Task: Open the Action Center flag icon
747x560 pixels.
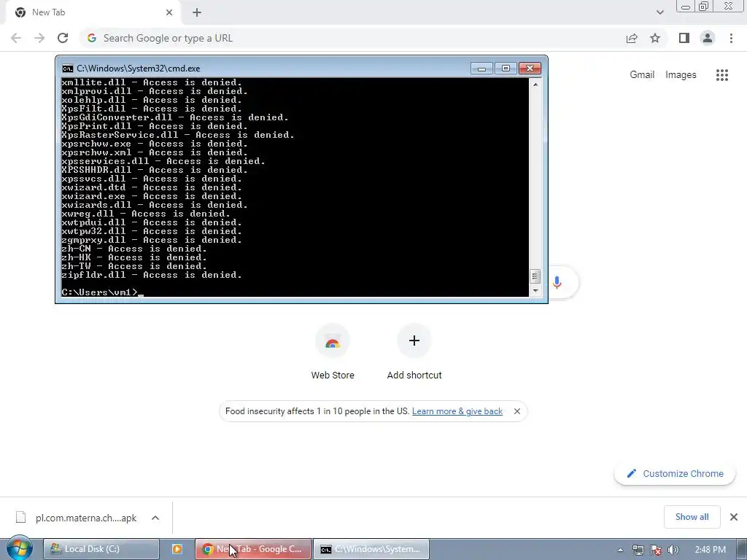Action: tap(656, 550)
